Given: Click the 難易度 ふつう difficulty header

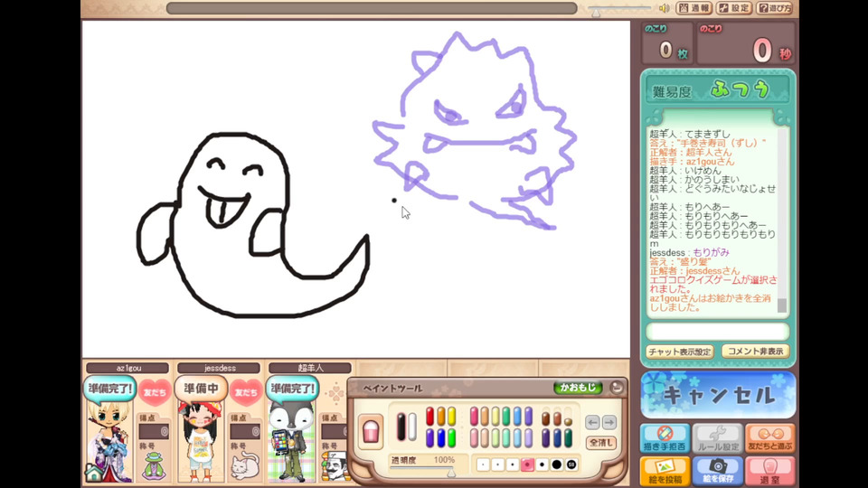Looking at the screenshot, I should (x=717, y=89).
